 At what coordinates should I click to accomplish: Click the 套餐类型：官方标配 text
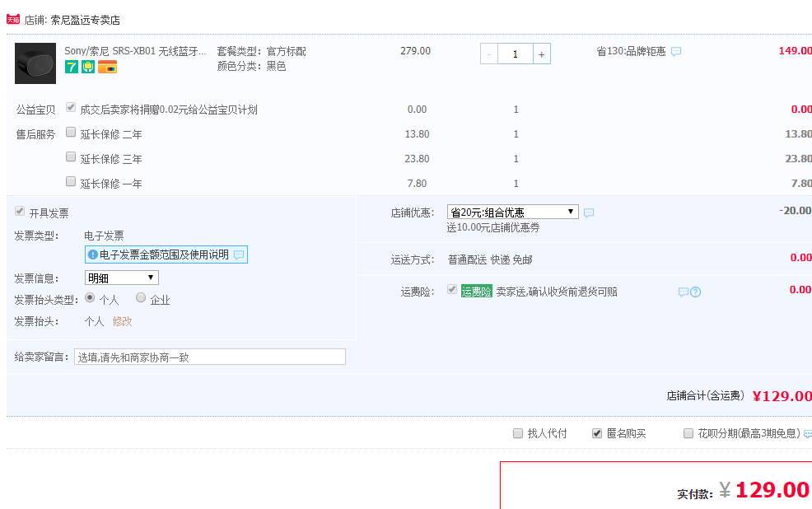tap(262, 51)
